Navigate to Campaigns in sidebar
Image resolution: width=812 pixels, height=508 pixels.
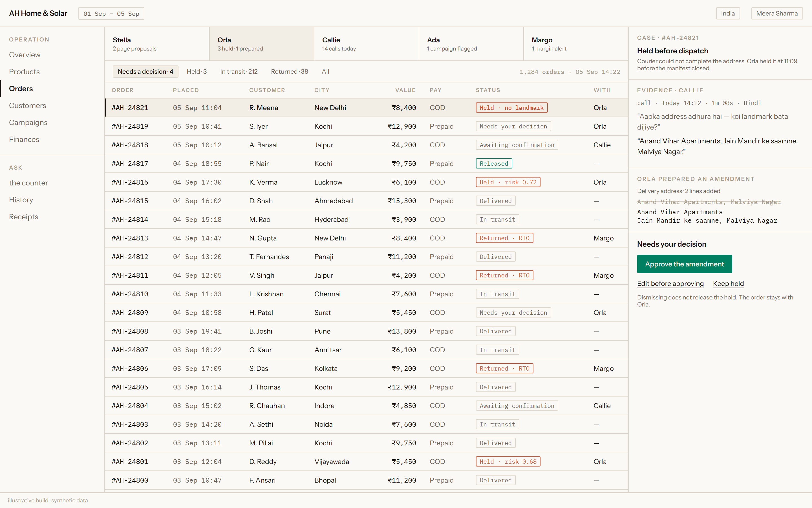tap(28, 123)
